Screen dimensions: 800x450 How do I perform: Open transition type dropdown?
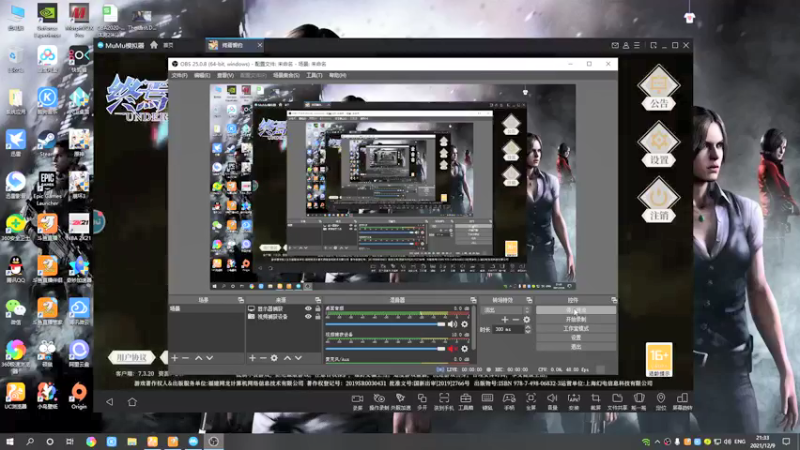click(506, 310)
